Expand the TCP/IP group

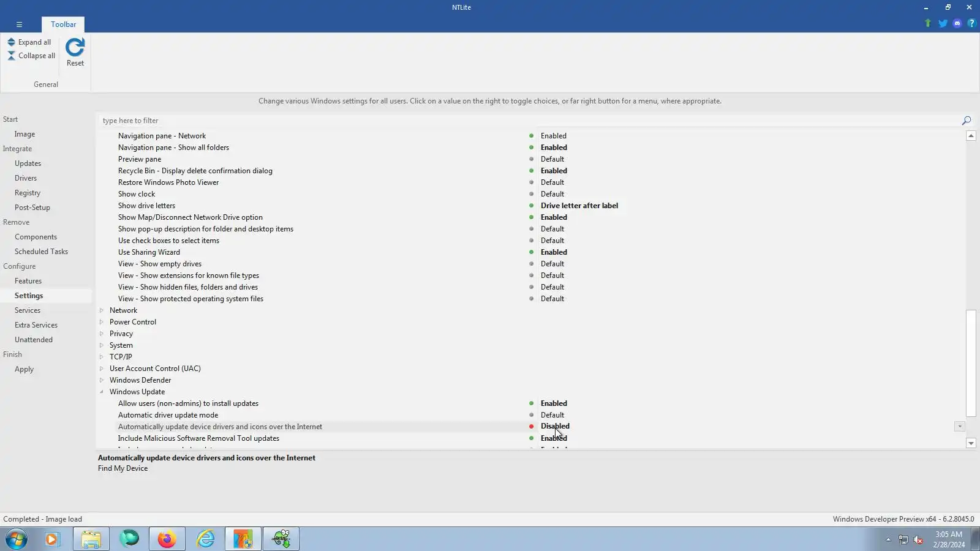pos(102,357)
